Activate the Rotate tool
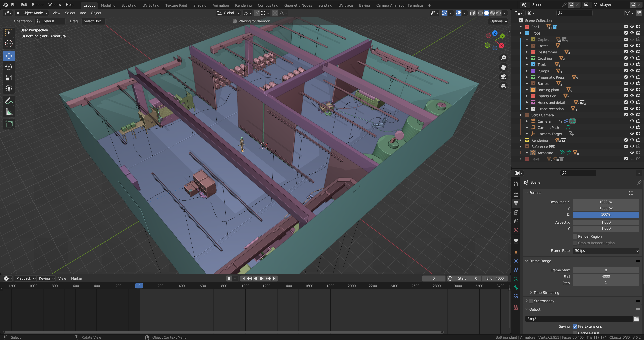 coord(9,67)
